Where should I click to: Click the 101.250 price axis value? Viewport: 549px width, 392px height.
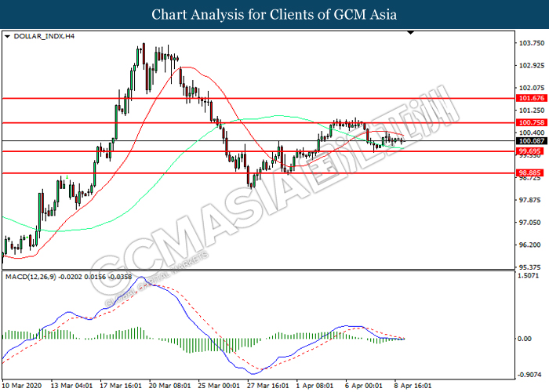tap(532, 111)
